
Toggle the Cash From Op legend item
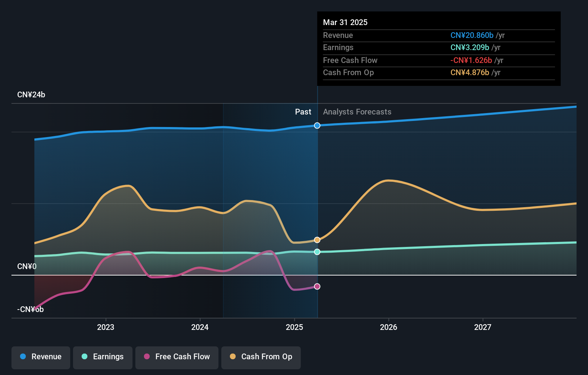[x=261, y=357]
